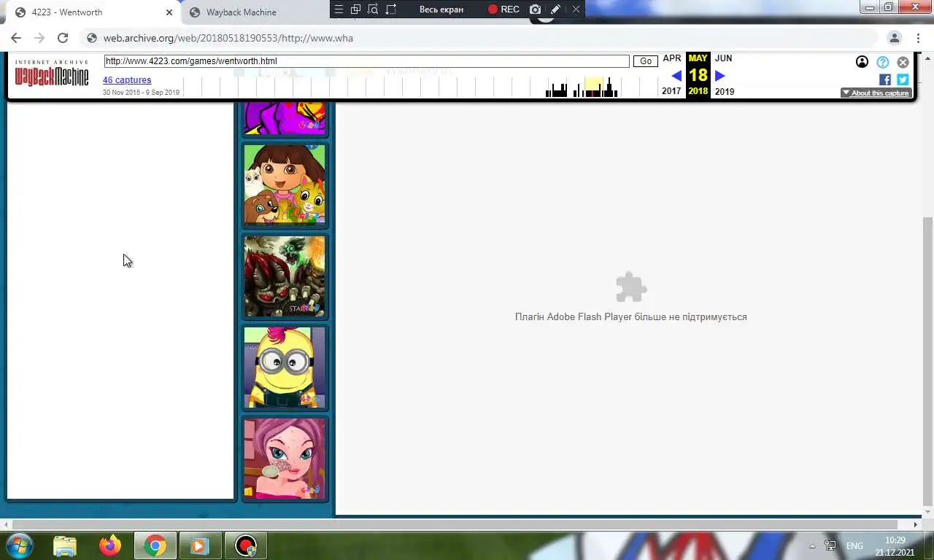Open the Wayback help question mark icon
This screenshot has height=560, width=934.
click(x=883, y=62)
